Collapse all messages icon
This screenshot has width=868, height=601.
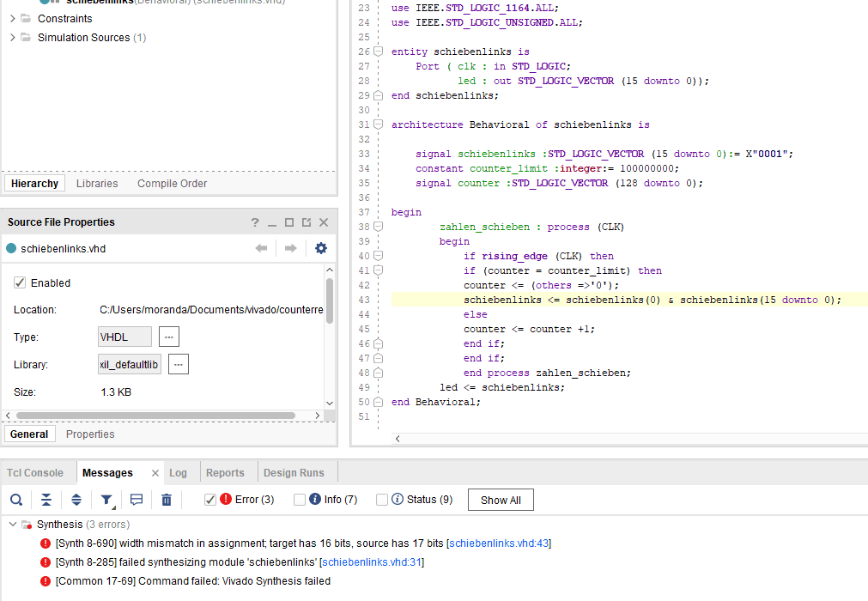click(46, 501)
